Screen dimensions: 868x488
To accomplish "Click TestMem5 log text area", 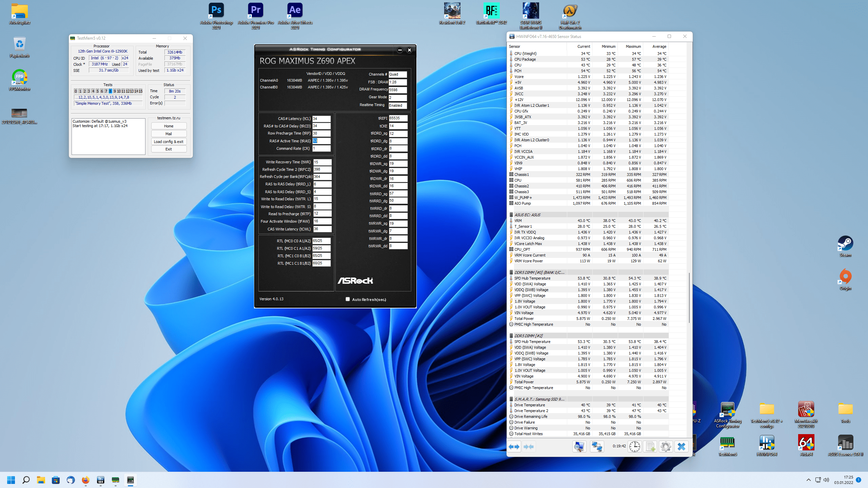I will 108,137.
